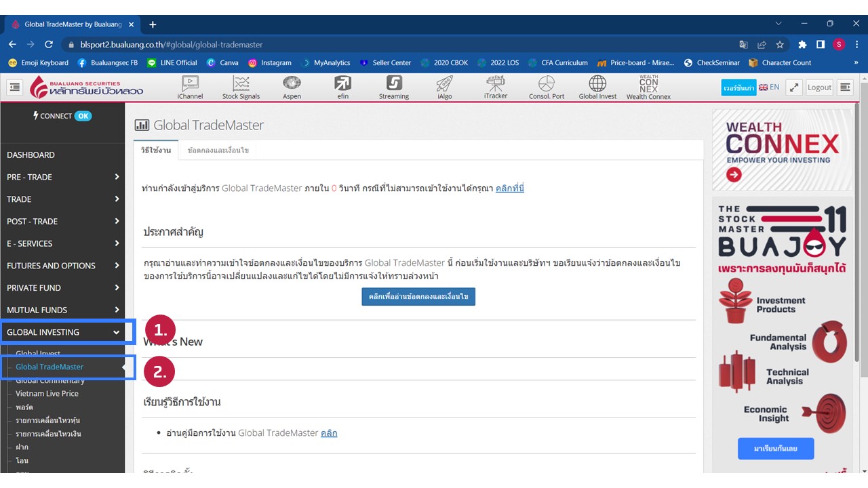868x488 pixels.
Task: Switch to ข้อตกลงและเงื่อนไข tab
Action: 218,150
